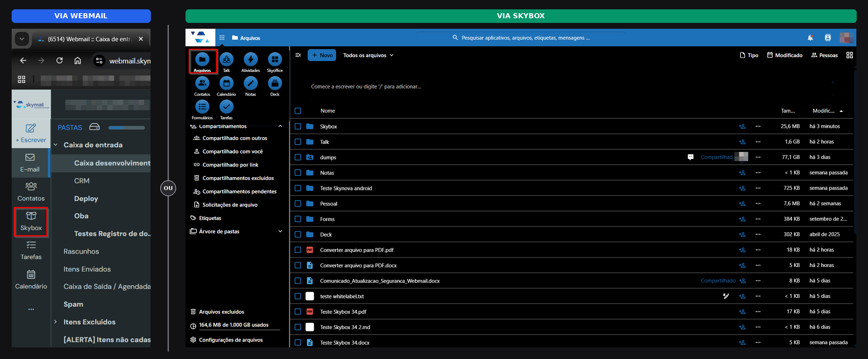
Task: Click the Novo button
Action: click(322, 55)
